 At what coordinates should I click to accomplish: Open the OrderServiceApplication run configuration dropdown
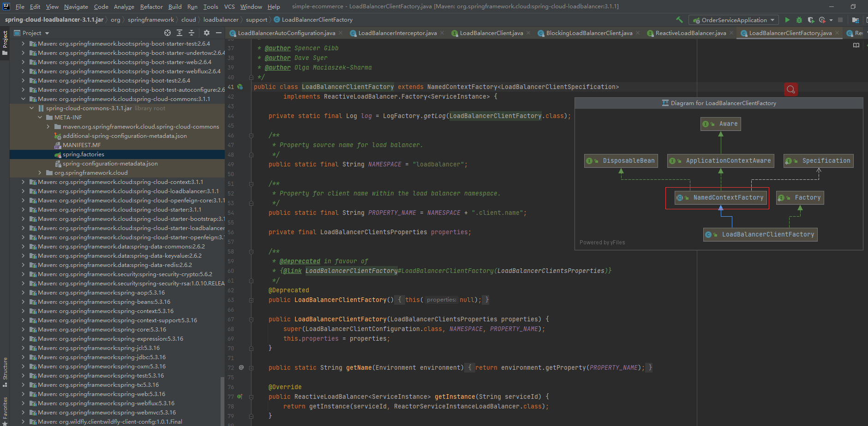coord(734,20)
